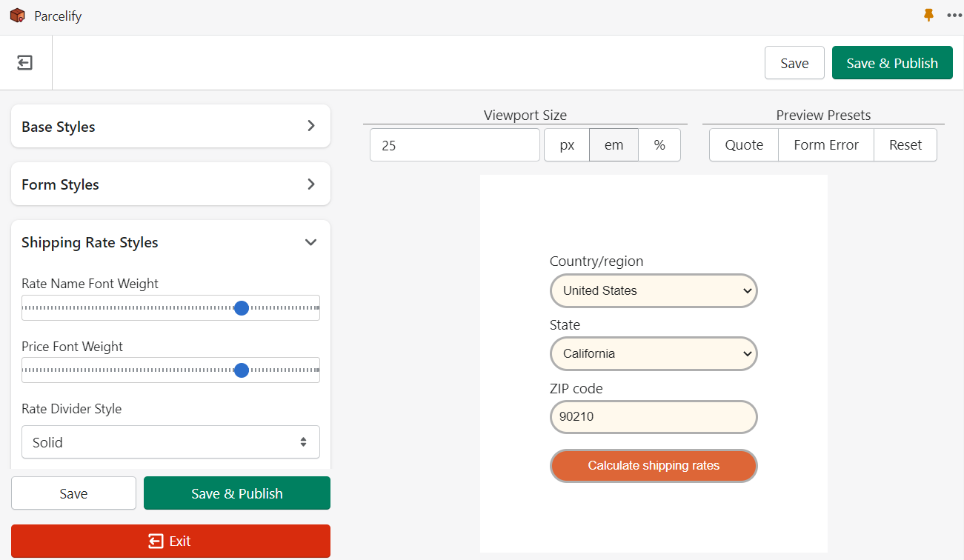Click Calculate shipping rates button
This screenshot has width=964, height=560.
(x=654, y=466)
